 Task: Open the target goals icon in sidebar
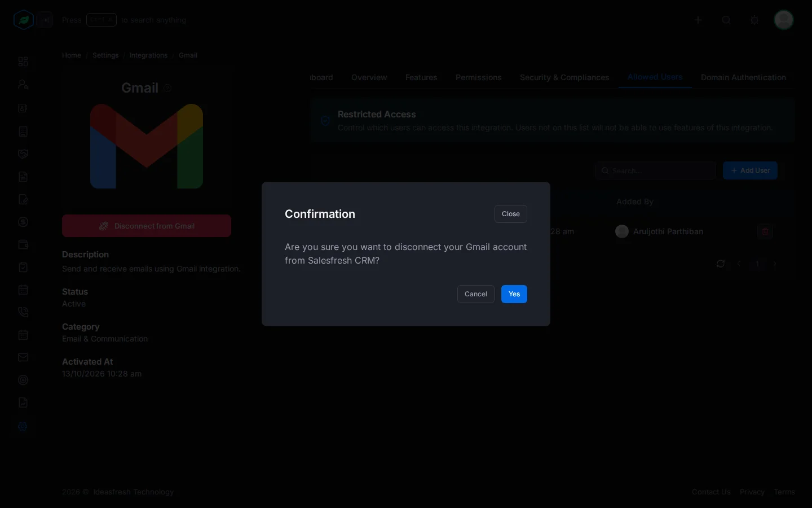coord(23,380)
